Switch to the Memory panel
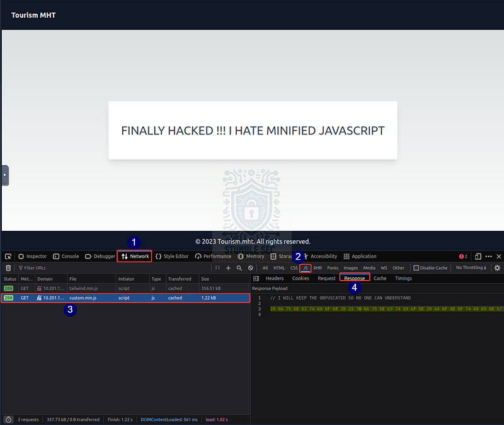The image size is (504, 425). coord(251,257)
